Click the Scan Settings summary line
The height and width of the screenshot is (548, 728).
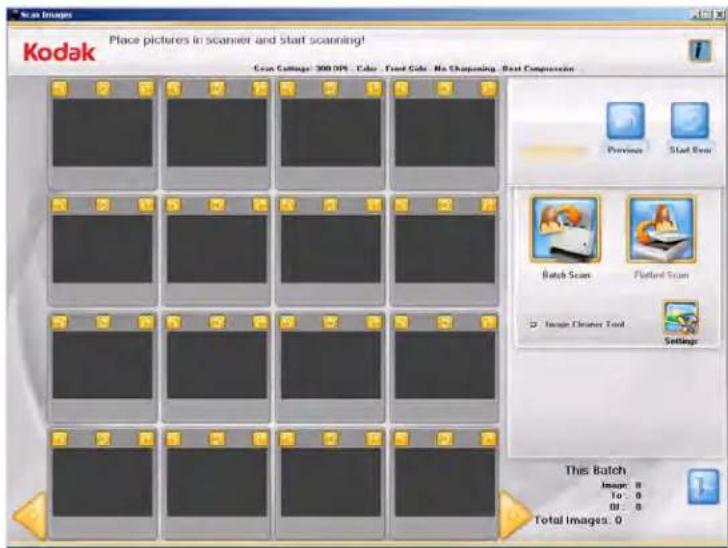[x=413, y=69]
